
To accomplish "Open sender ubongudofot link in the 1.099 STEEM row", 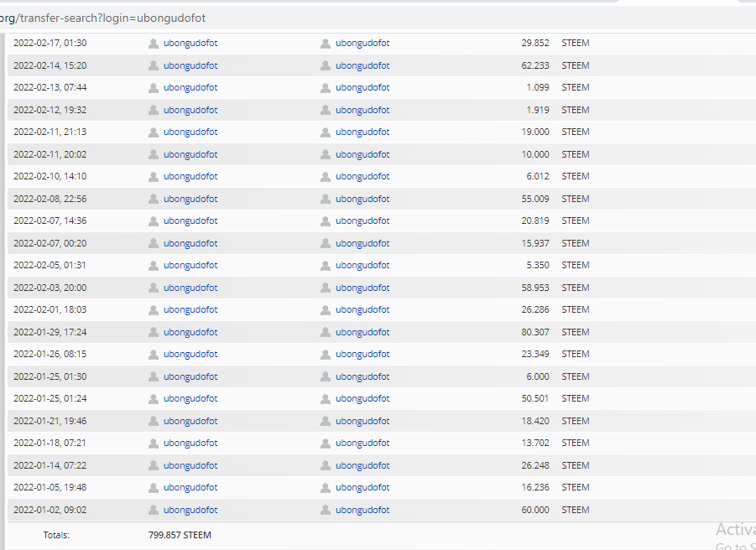I will click(x=190, y=88).
